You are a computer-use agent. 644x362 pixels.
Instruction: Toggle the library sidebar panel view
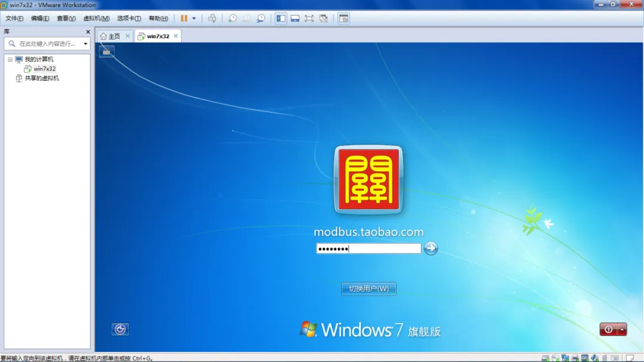[281, 18]
